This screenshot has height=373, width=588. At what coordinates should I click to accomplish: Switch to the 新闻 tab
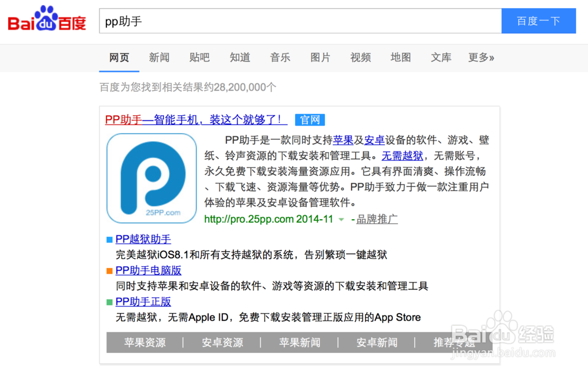(x=159, y=58)
